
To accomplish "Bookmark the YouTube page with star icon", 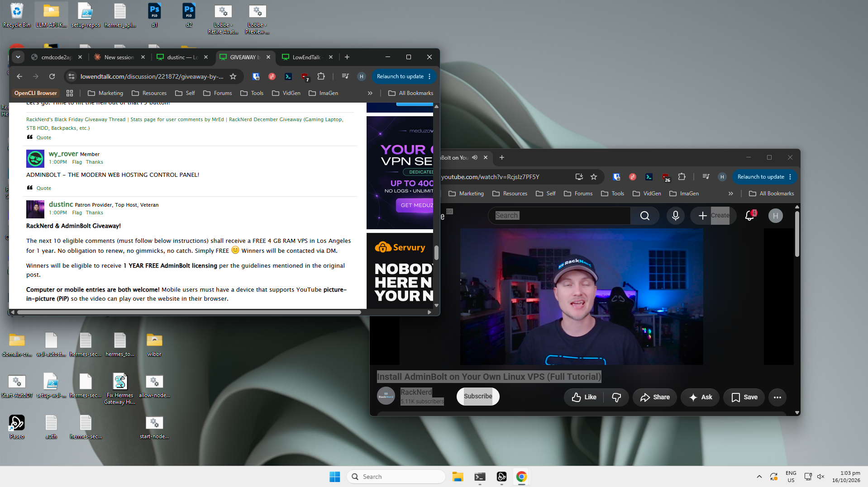I will tap(594, 177).
